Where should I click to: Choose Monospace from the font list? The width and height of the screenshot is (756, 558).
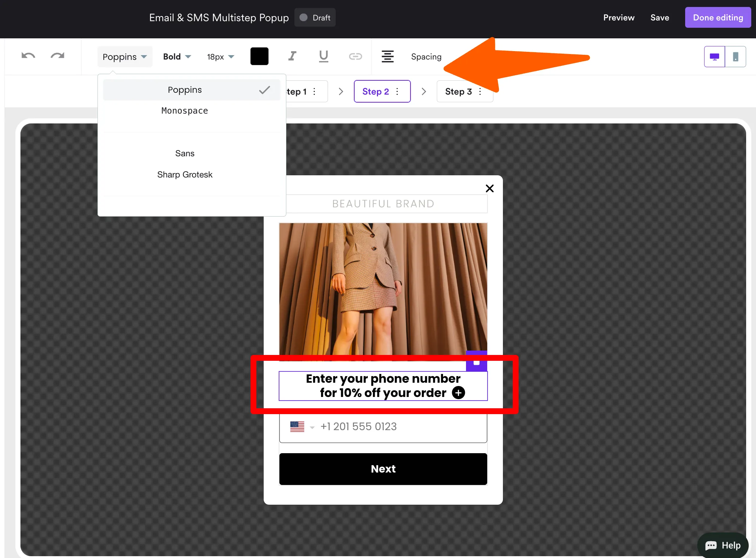click(185, 111)
